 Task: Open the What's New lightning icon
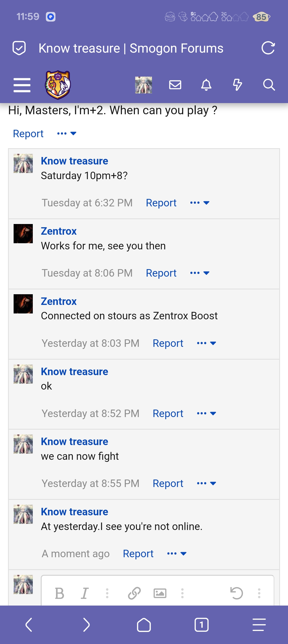tap(237, 85)
